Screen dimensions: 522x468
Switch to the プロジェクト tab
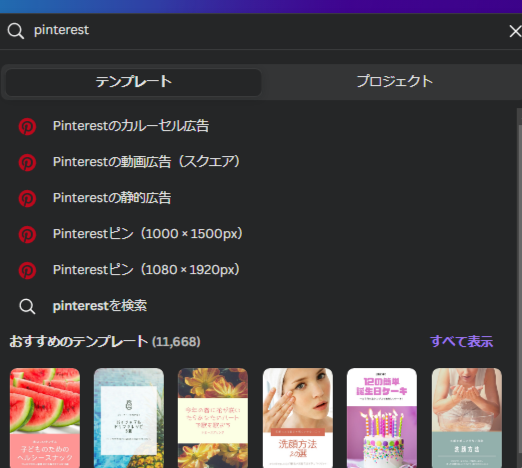tap(395, 81)
